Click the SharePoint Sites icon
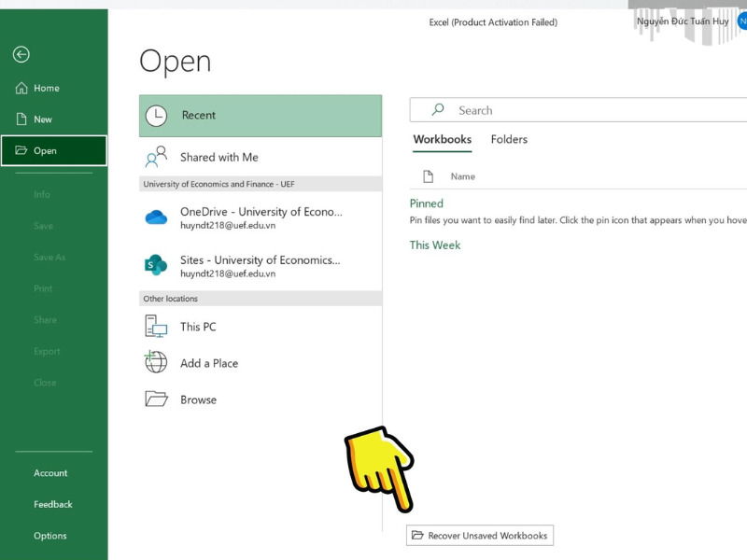Viewport: 747px width, 560px height. pos(156,265)
